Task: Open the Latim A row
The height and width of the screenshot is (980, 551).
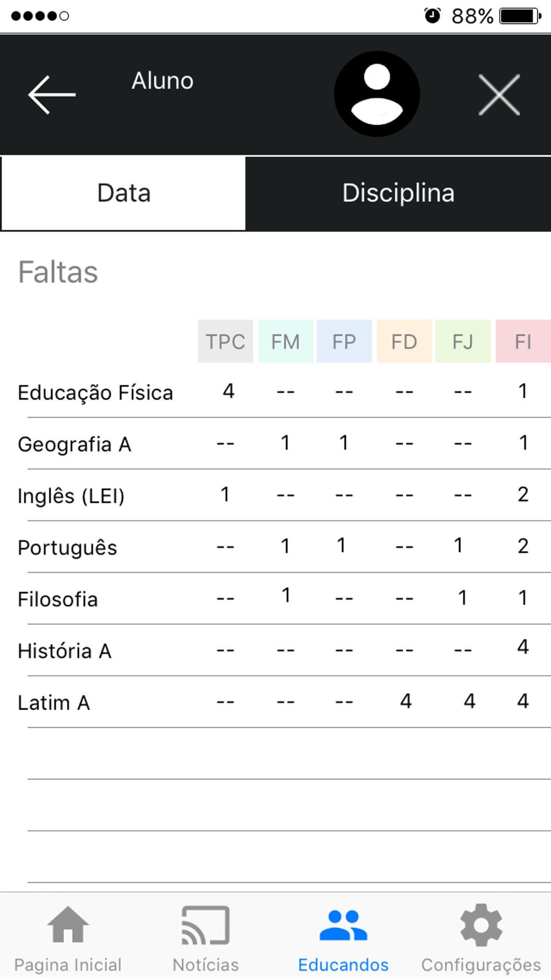Action: coord(275,702)
